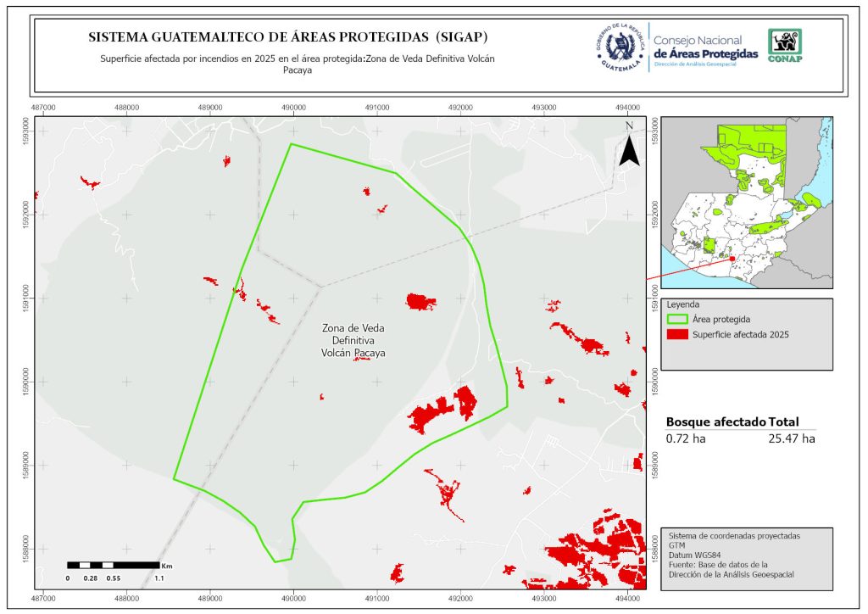Click the SISTEMA GUATEMALTECO DE ÁREAS PROTEGIDAS title
The height and width of the screenshot is (614, 868).
click(288, 37)
